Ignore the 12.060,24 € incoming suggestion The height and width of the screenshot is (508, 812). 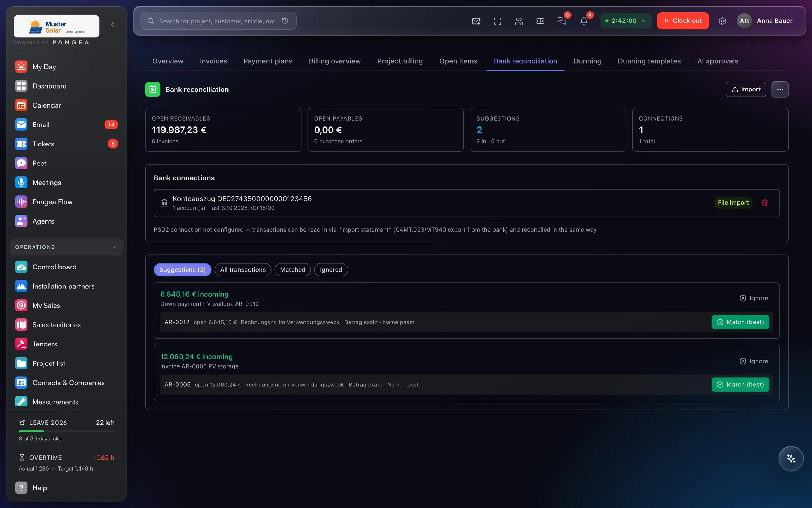tap(754, 361)
